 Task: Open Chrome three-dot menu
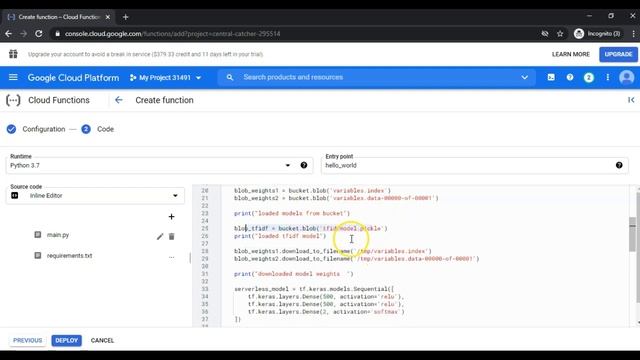(x=633, y=33)
